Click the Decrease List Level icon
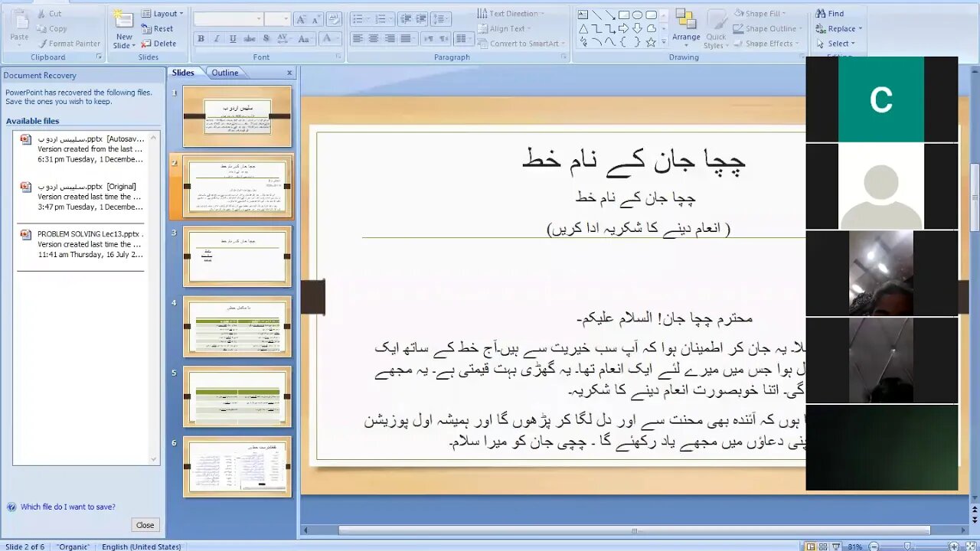Screen dimensions: 980x551 tap(405, 18)
